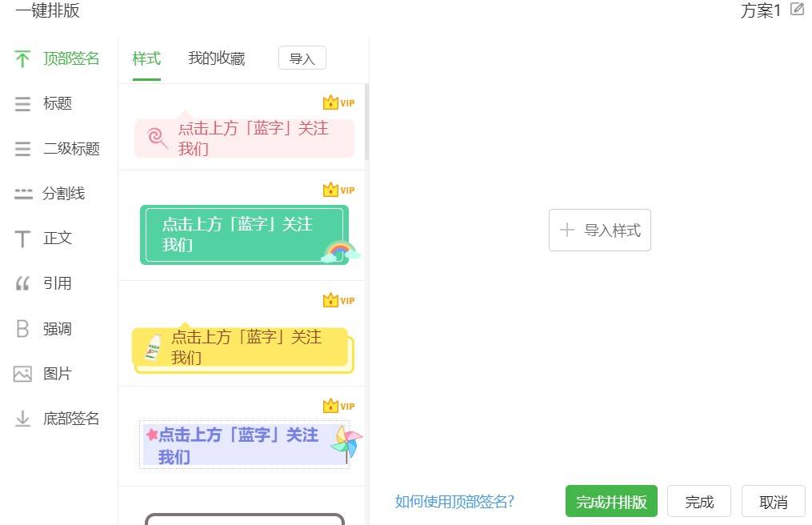
Task: Click the small 导入 button
Action: tap(302, 58)
